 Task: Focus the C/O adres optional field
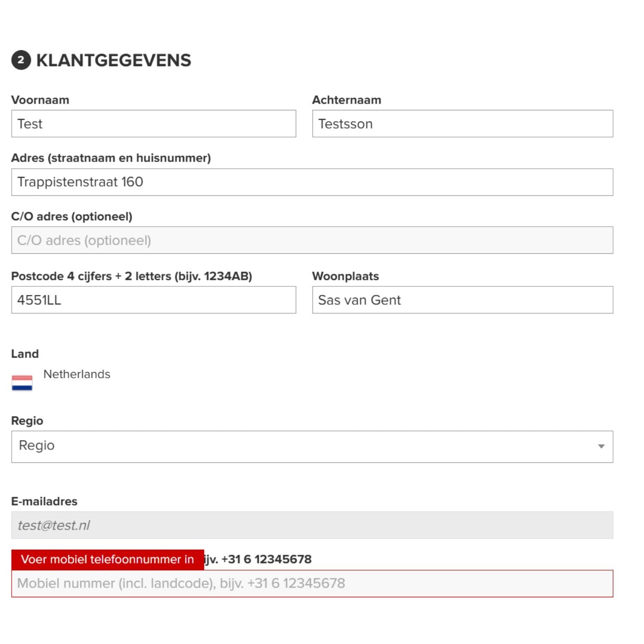[x=312, y=240]
